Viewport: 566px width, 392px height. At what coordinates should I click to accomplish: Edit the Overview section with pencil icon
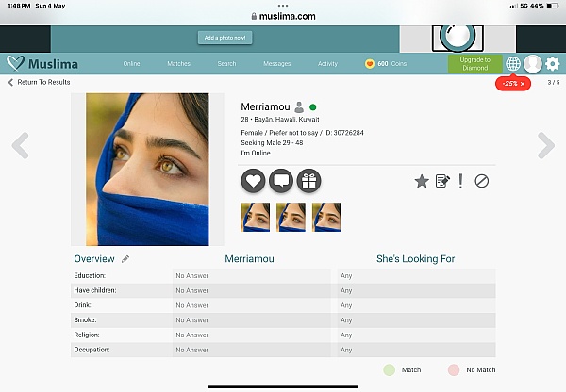(125, 259)
